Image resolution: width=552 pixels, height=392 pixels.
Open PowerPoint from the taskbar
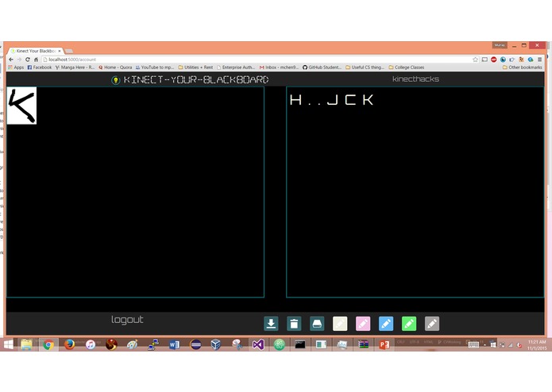(384, 344)
